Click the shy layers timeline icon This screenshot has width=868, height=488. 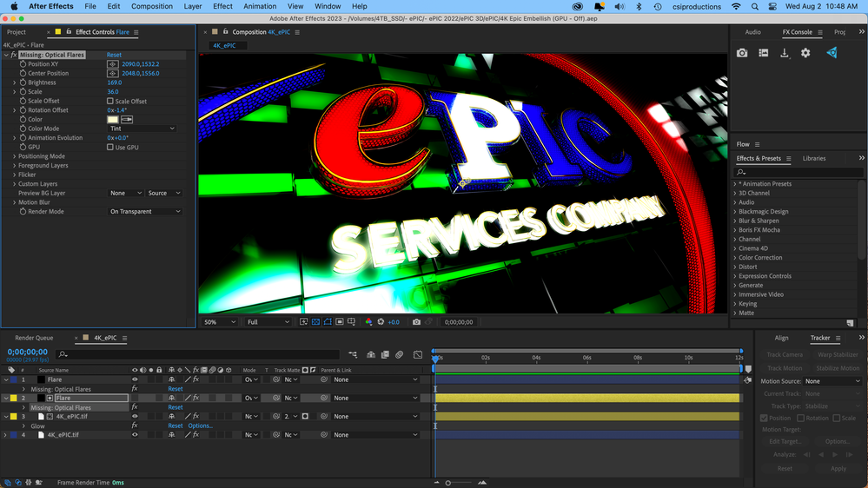pyautogui.click(x=371, y=354)
